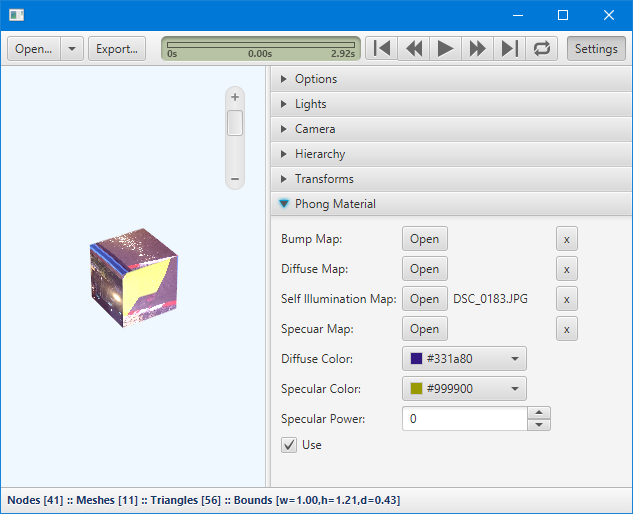Increase Specular Power with up arrow
The height and width of the screenshot is (514, 633).
point(539,413)
